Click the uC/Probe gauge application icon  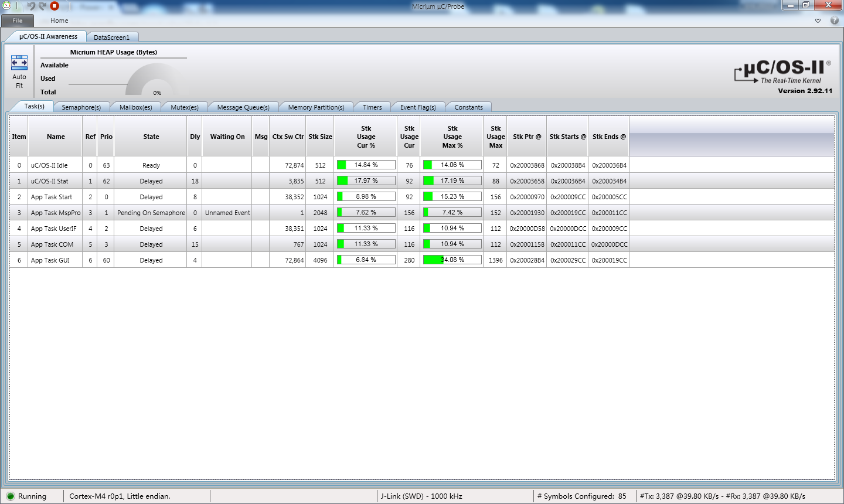click(x=6, y=6)
